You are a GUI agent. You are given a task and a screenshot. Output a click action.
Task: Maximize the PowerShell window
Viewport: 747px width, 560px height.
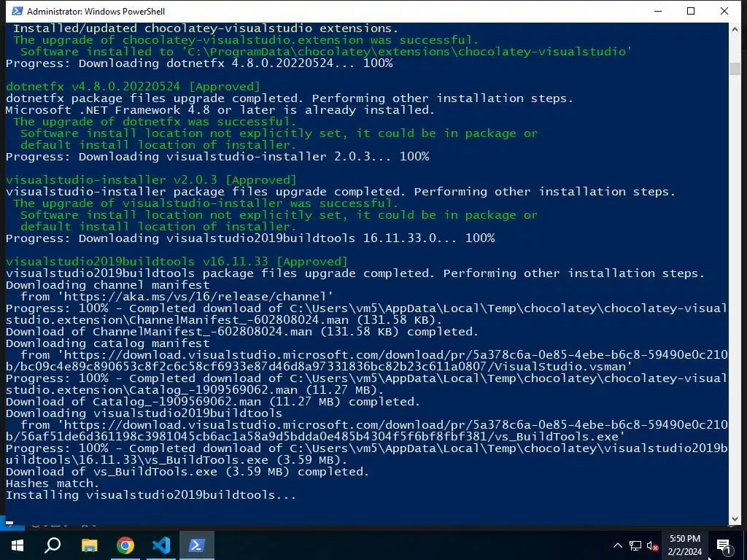coord(691,11)
